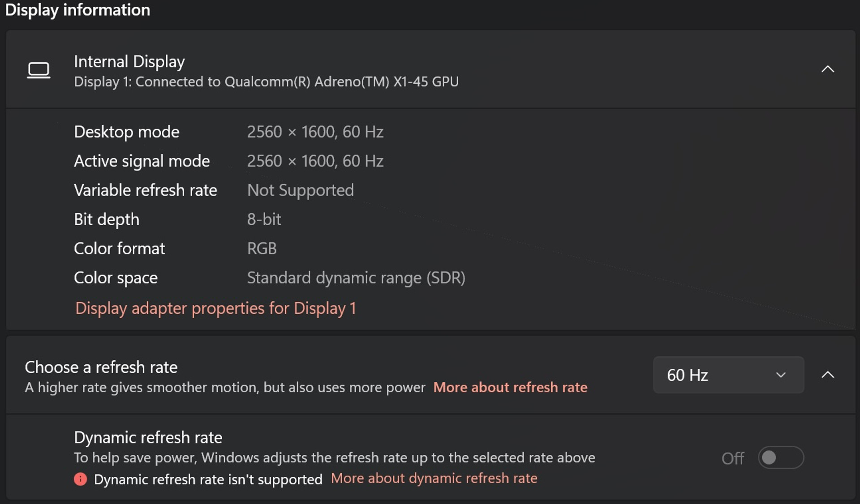860x504 pixels.
Task: Click the Internal Display title
Action: coord(129,62)
